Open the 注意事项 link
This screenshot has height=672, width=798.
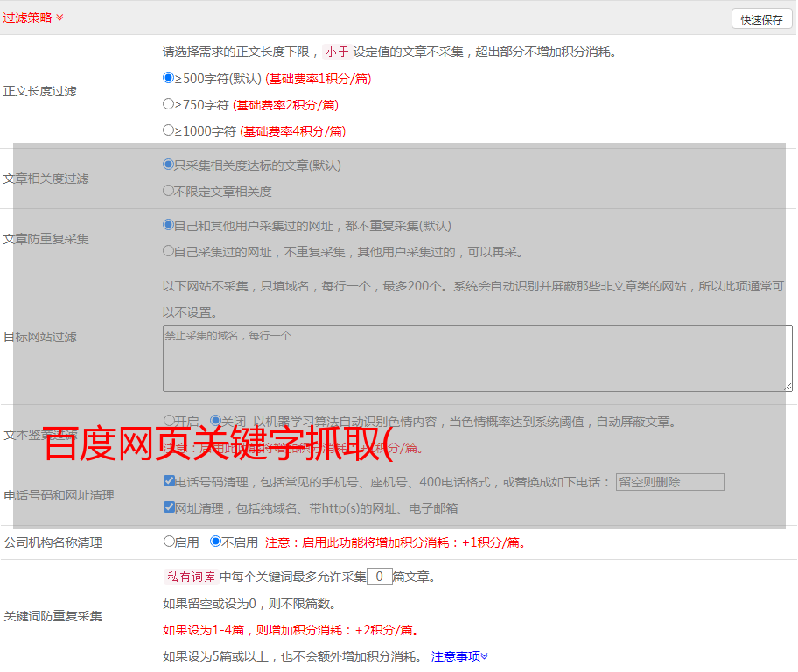pos(459,657)
